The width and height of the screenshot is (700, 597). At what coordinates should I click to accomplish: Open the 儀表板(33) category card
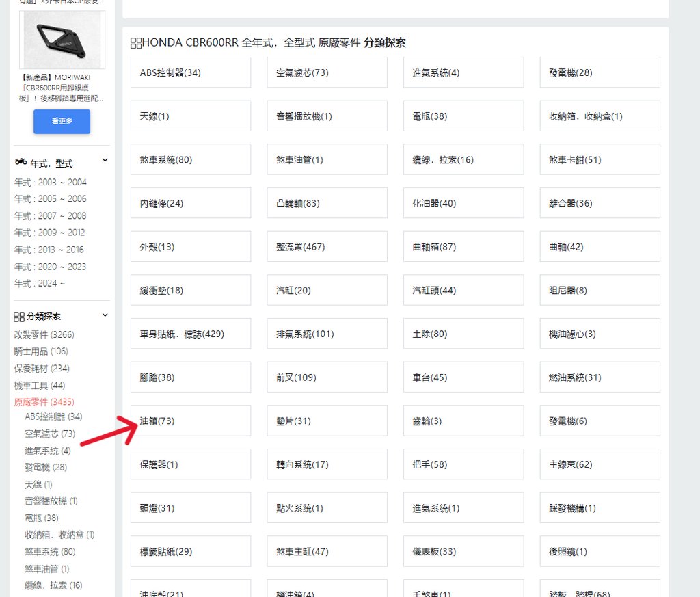(463, 551)
